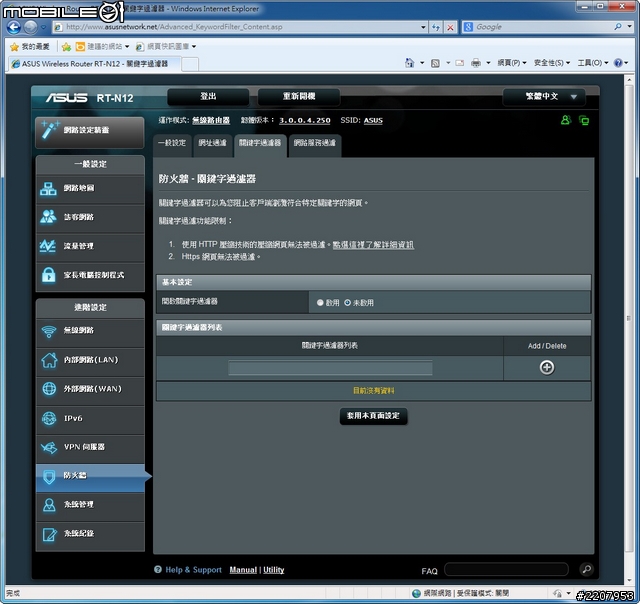This screenshot has height=604, width=640.
Task: Click the browser Back arrow
Action: [13, 27]
